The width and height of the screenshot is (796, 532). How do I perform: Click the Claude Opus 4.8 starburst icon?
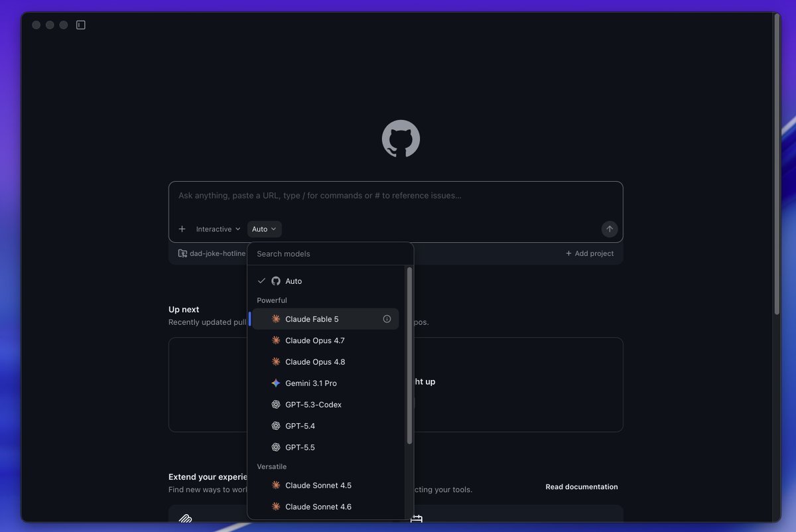(276, 362)
